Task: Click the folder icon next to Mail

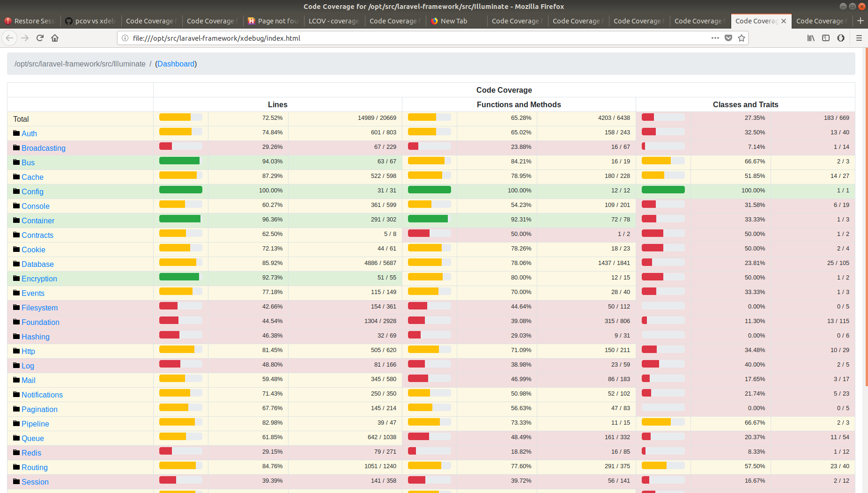Action: point(16,380)
